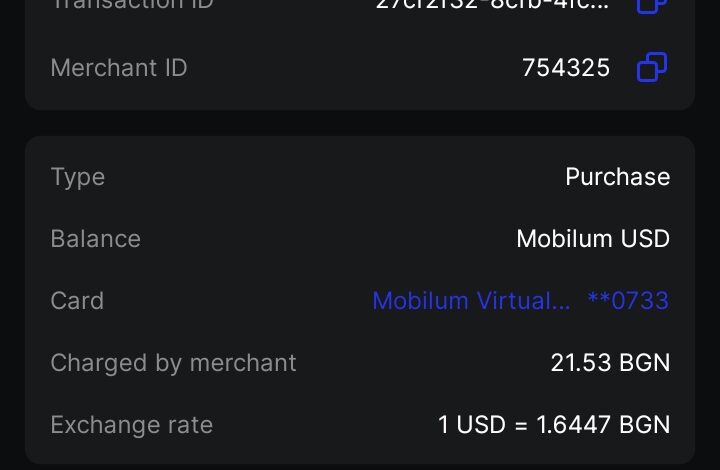Tap the Charged by merchant label

click(x=174, y=362)
